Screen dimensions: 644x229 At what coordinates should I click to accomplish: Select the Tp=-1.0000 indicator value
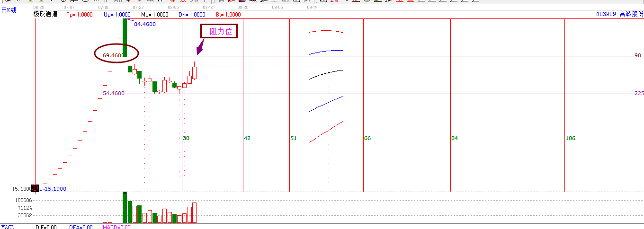coord(79,15)
